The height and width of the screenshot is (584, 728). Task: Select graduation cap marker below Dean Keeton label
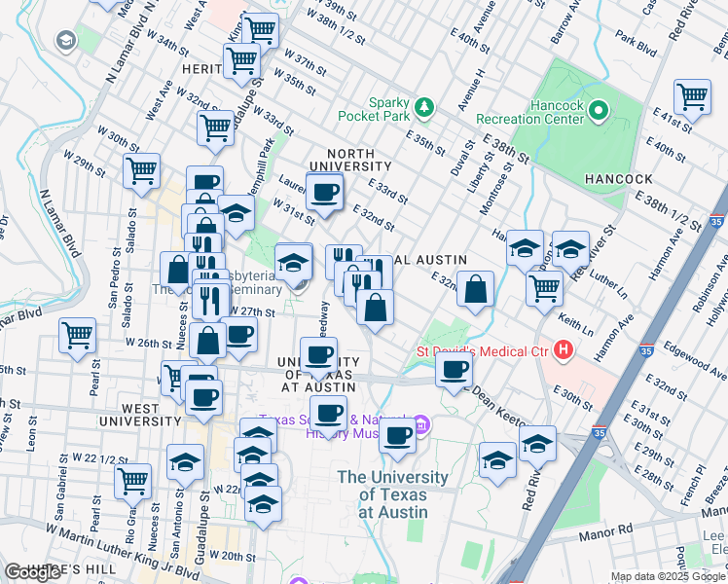497,461
